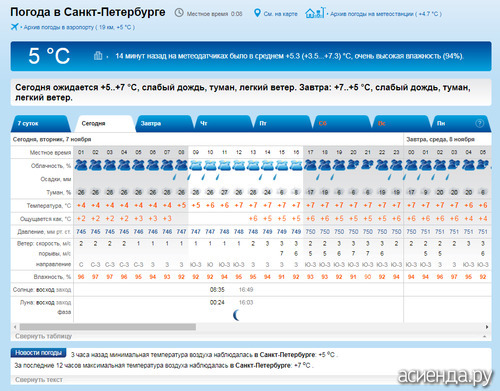Viewport: 500px width, 391px height.
Task: Click the 'Ветер: скорость, м/с' row label
Action: click(44, 244)
